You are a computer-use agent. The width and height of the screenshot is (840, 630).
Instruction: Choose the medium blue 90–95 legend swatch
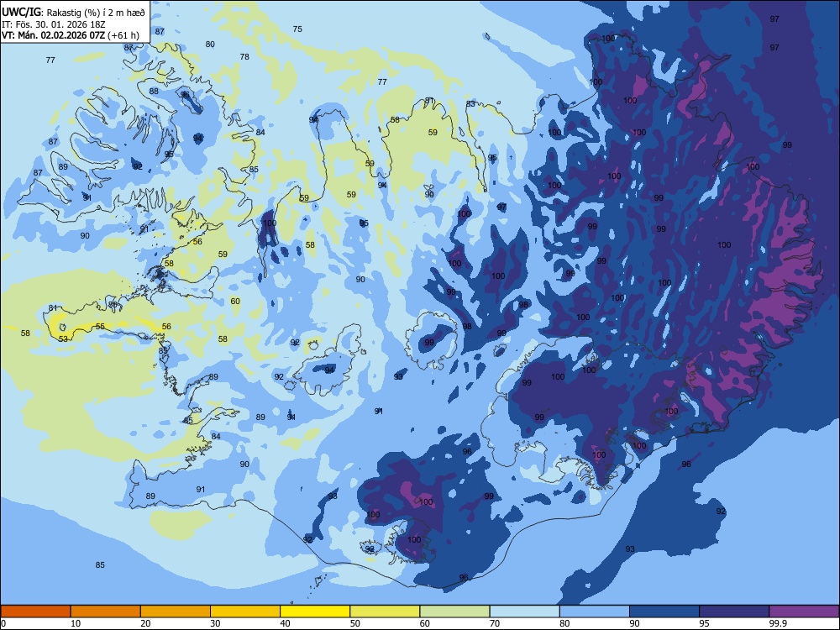(x=664, y=612)
